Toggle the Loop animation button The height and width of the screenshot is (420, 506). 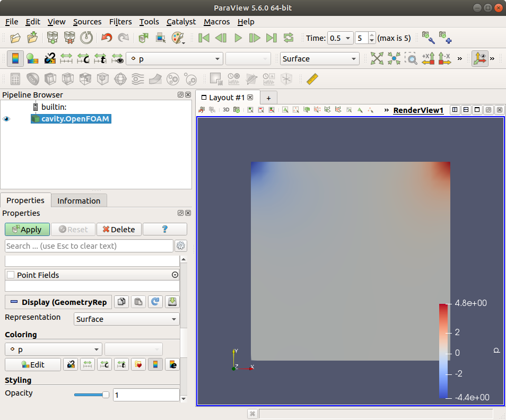pos(288,38)
